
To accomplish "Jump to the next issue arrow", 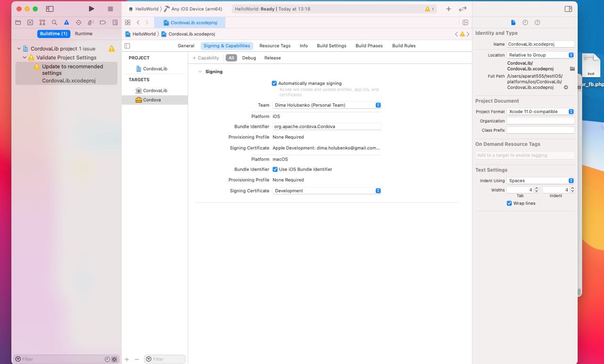I will (x=468, y=34).
